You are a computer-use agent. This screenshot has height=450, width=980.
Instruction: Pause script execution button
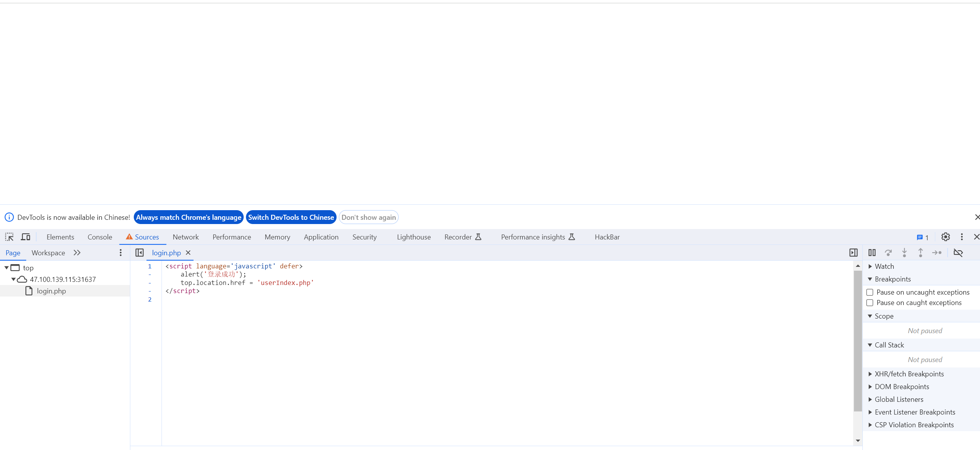(x=872, y=253)
